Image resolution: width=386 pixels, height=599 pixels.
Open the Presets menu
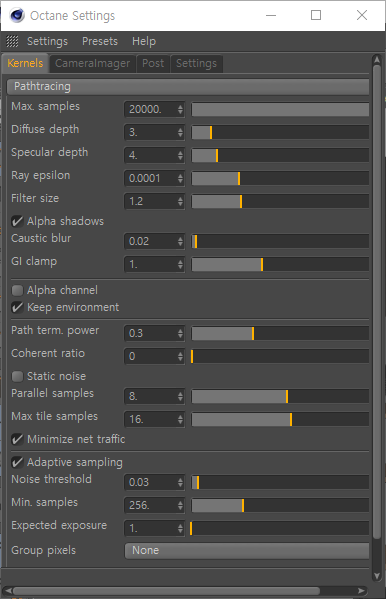coord(100,41)
